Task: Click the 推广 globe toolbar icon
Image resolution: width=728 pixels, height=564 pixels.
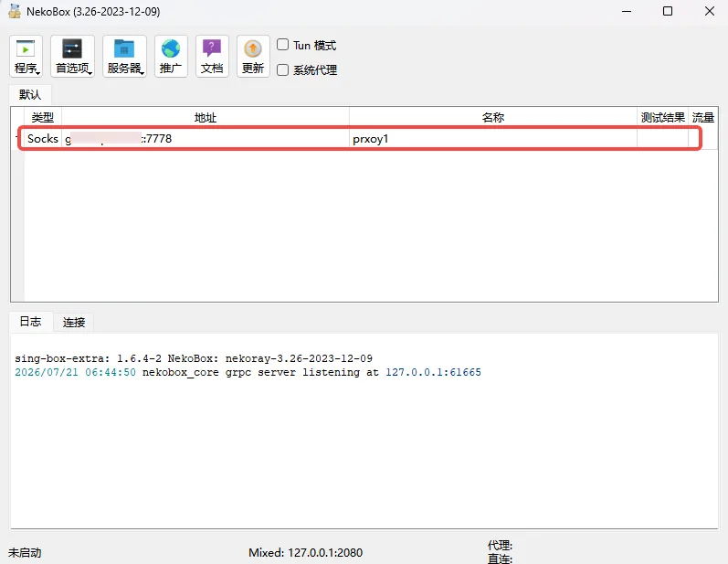Action: pyautogui.click(x=171, y=56)
